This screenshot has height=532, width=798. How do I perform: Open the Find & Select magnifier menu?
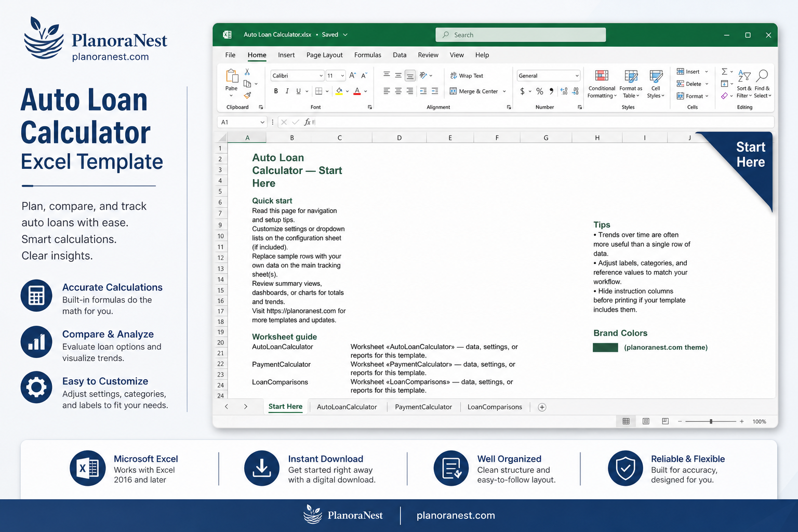point(762,84)
